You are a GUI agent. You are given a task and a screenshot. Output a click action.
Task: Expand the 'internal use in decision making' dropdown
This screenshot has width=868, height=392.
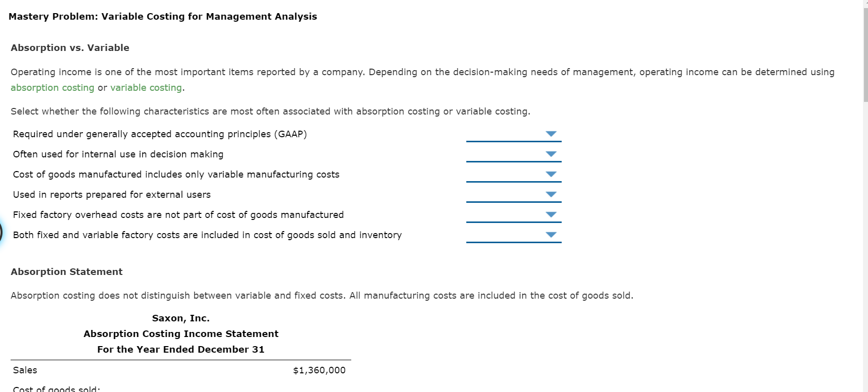tap(552, 154)
